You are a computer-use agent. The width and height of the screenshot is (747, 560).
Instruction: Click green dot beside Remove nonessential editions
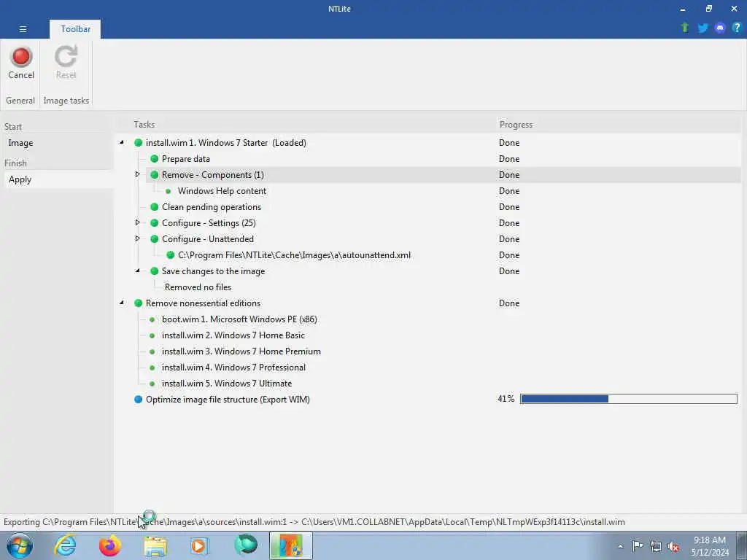click(138, 303)
